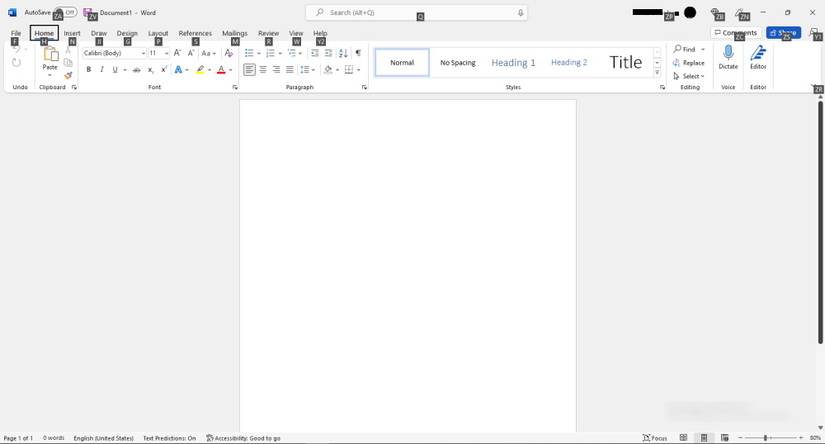Increase font size with the grow icon

click(177, 53)
